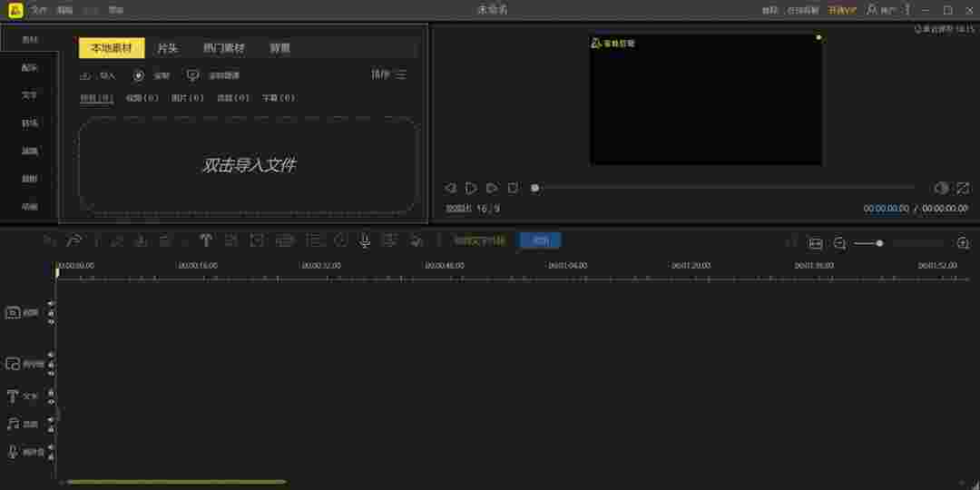Switch to the 本地素材 tab

(x=112, y=48)
